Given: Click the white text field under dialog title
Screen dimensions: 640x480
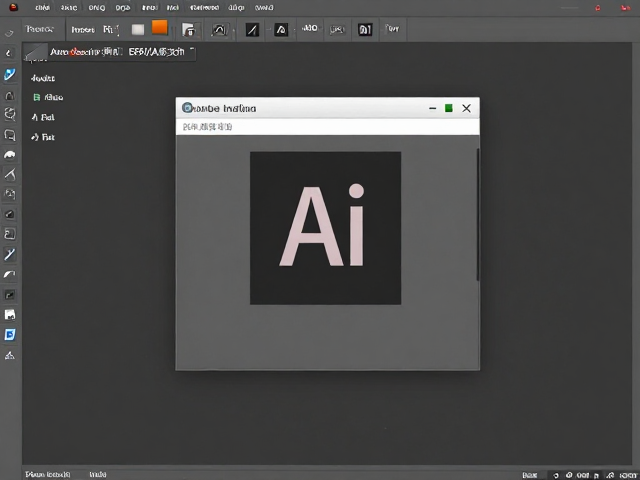Looking at the screenshot, I should pyautogui.click(x=327, y=127).
